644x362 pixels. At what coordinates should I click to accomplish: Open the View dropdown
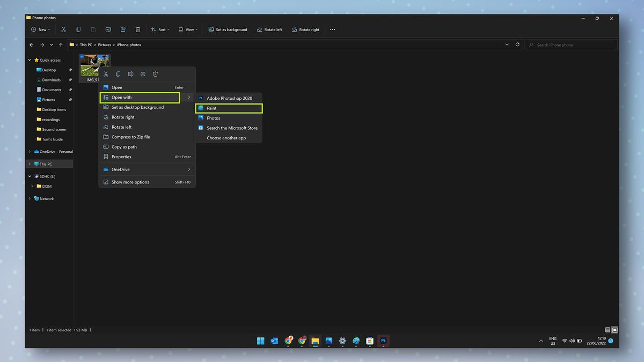[x=188, y=29]
